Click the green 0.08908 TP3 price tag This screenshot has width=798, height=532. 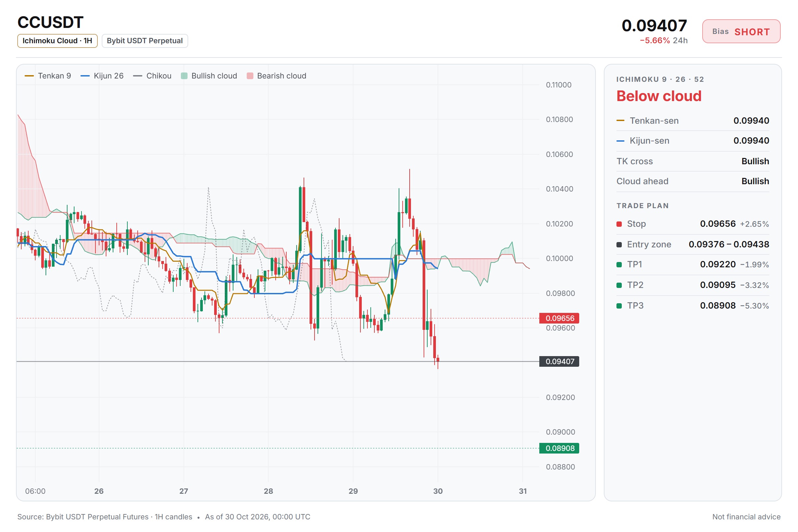(559, 448)
